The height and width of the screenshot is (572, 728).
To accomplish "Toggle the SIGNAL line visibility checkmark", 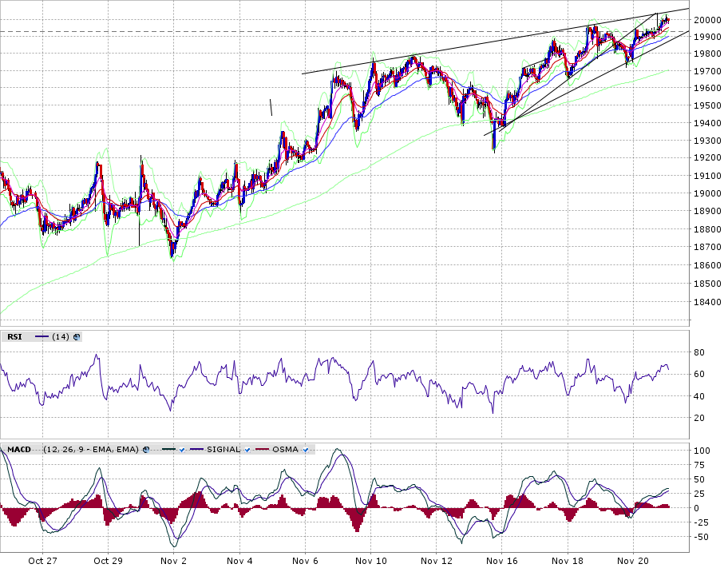I will [247, 450].
